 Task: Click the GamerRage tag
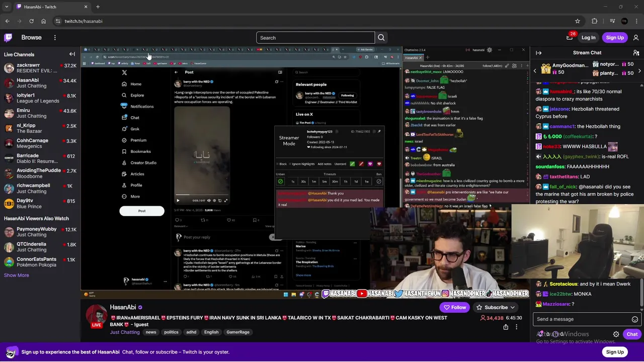pos(238,332)
